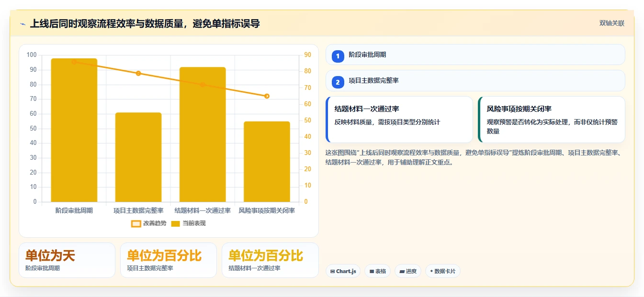This screenshot has height=297, width=644.
Task: Click the 单位为百分比 card for 项目主数据完整率
Action: [169, 260]
